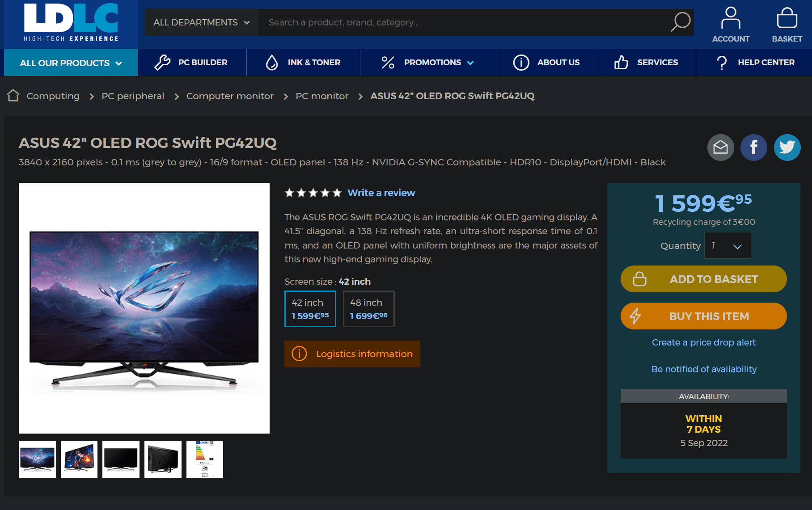Screen dimensions: 812x510
Task: Select third thumbnail black screen front
Action: 121,459
